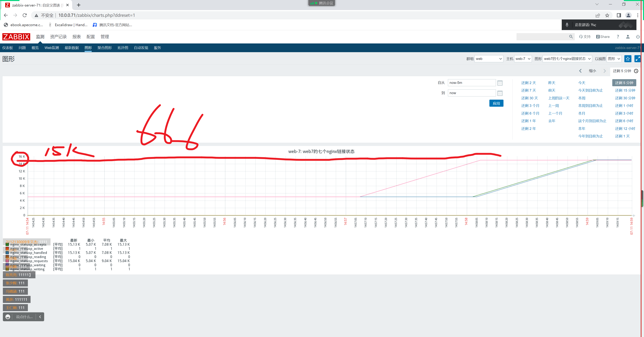
Task: Select the 还剩 15 分钟 time range
Action: (x=625, y=90)
